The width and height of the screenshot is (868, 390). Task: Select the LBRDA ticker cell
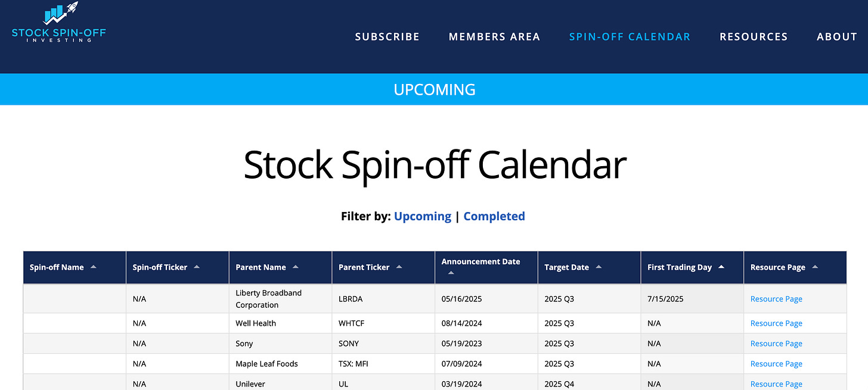(383, 299)
